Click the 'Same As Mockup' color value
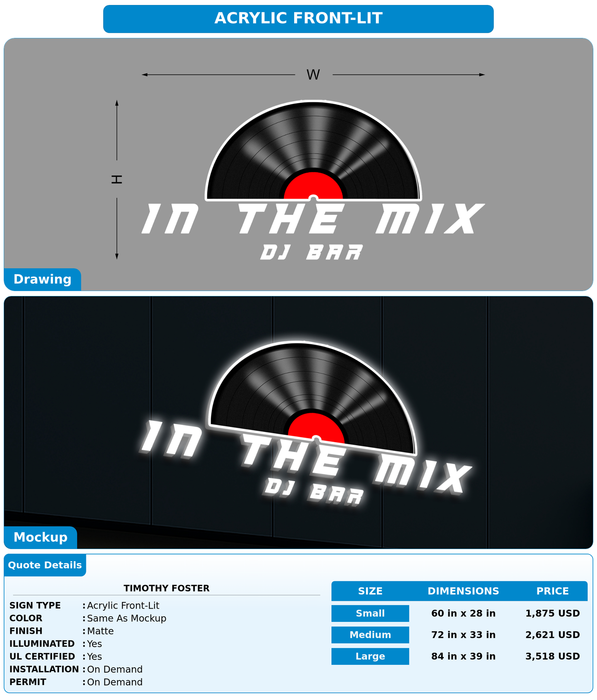This screenshot has height=700, width=597. coord(127,619)
